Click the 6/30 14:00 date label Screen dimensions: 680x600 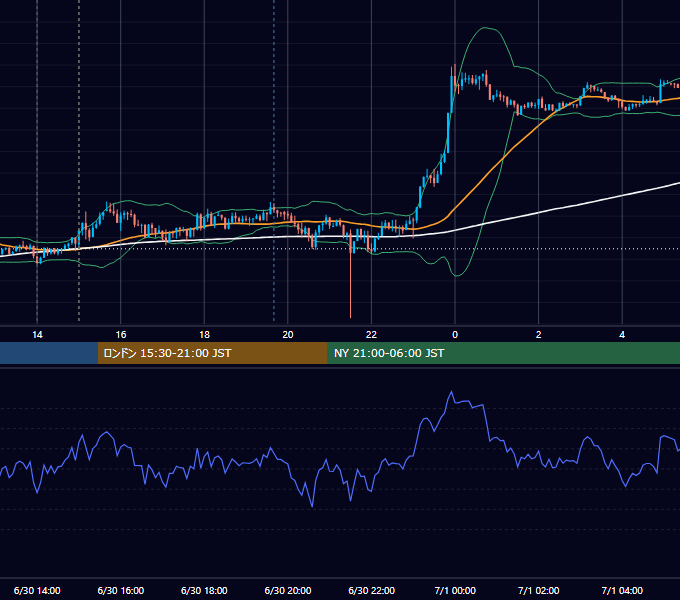point(37,590)
